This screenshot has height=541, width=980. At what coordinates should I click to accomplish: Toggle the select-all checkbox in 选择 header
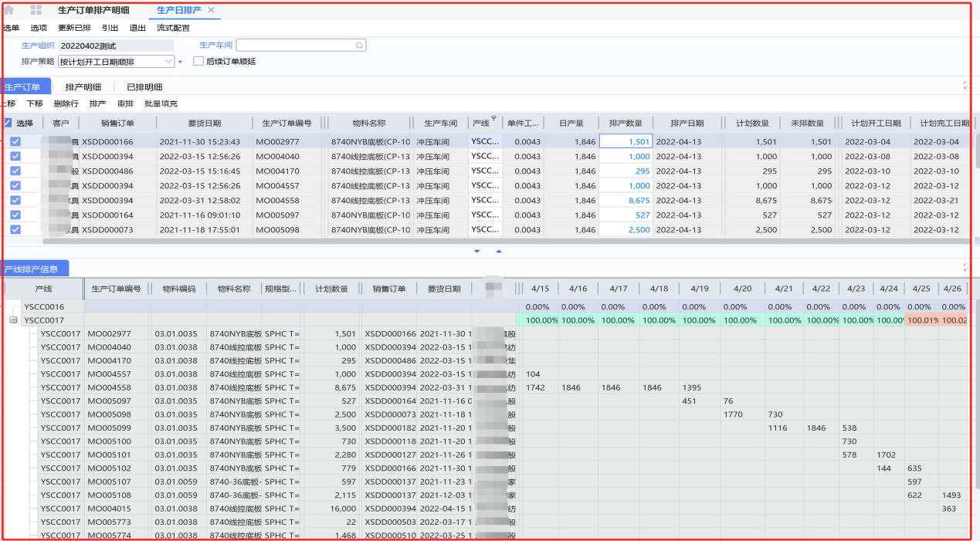click(8, 123)
